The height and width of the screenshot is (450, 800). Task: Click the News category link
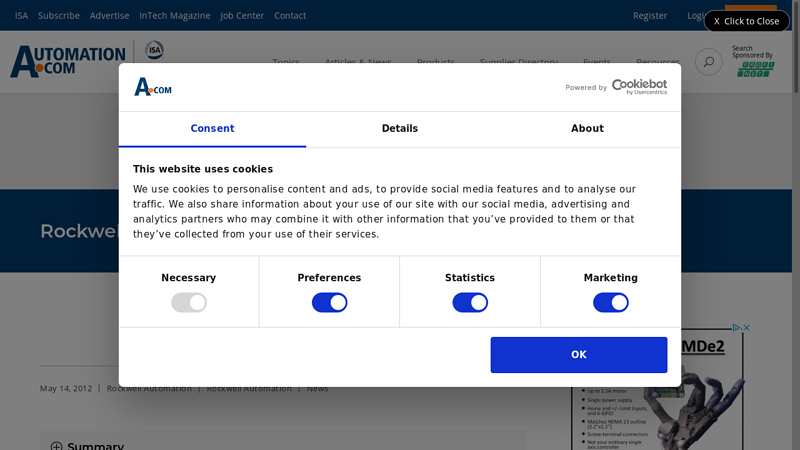[x=317, y=389]
